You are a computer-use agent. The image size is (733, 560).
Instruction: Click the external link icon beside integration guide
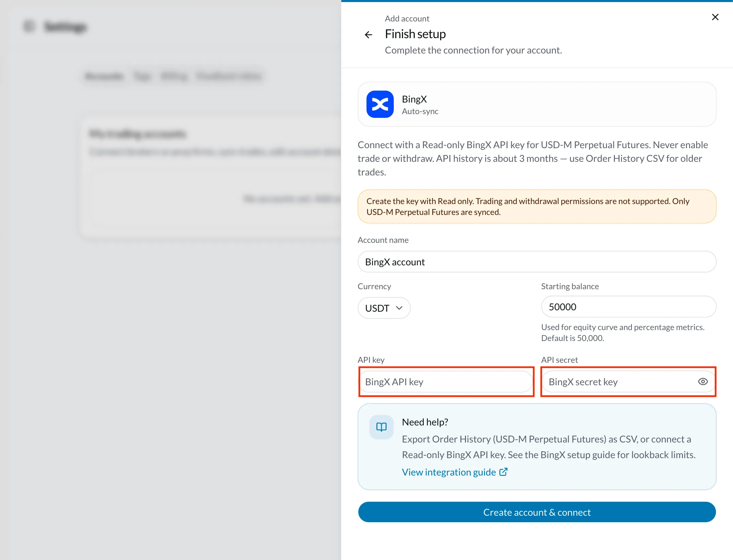pyautogui.click(x=503, y=471)
